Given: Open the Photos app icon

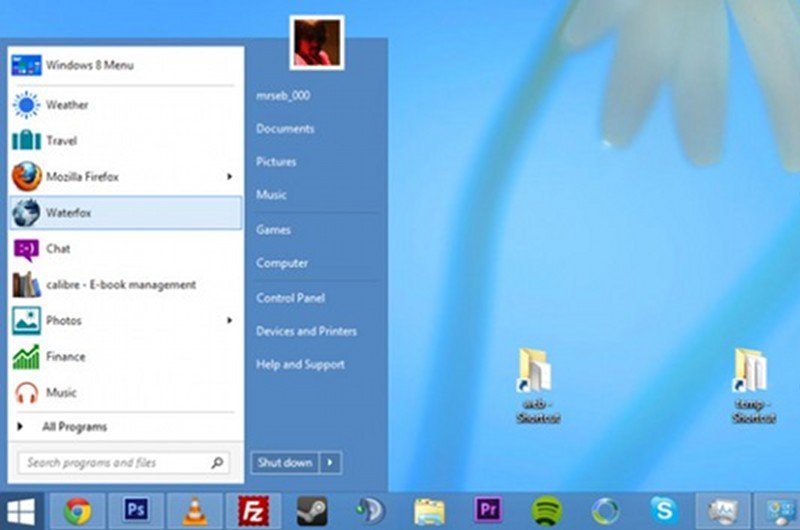Looking at the screenshot, I should (x=27, y=320).
